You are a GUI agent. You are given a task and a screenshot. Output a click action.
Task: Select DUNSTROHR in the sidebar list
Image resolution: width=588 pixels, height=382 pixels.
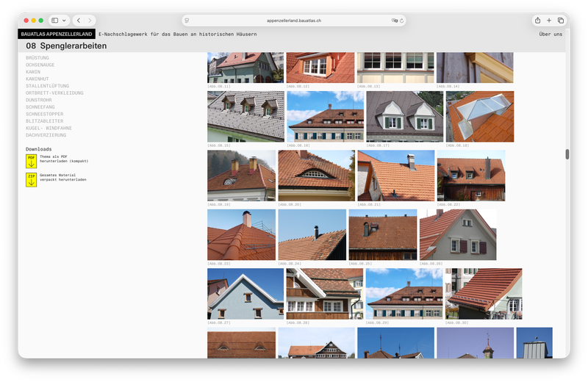(x=39, y=100)
